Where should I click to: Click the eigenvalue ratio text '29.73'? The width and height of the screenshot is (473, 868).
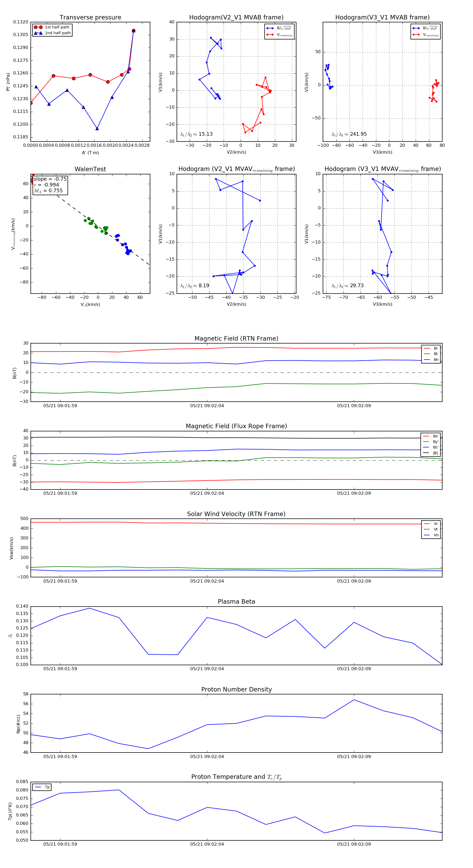click(357, 286)
